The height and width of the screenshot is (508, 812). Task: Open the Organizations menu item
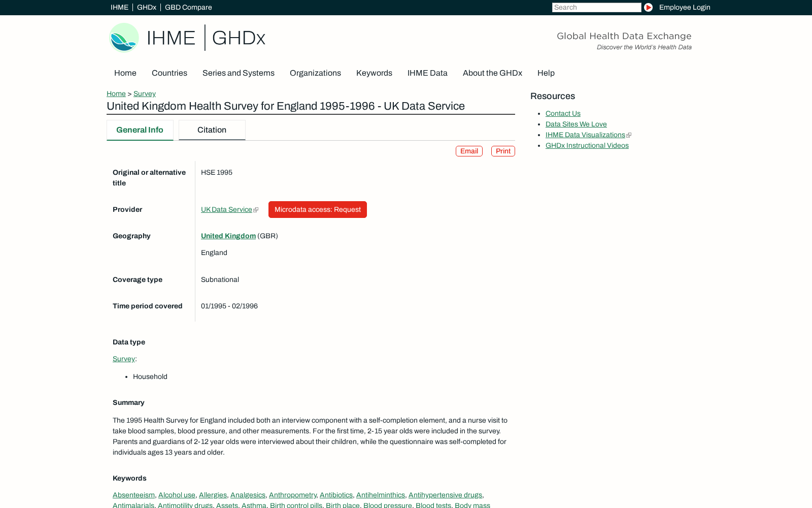(x=315, y=73)
